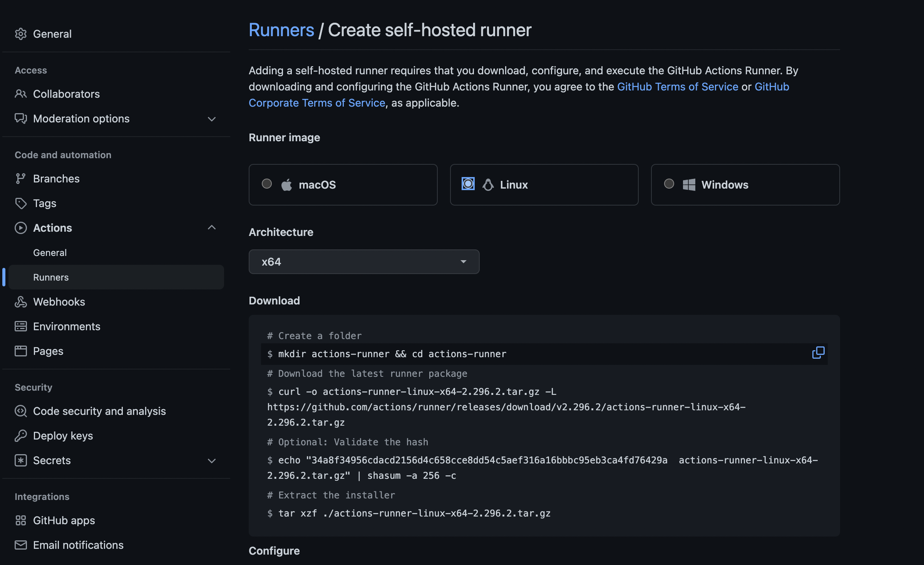Open the GitHub Terms of Service link
This screenshot has width=924, height=565.
click(678, 87)
